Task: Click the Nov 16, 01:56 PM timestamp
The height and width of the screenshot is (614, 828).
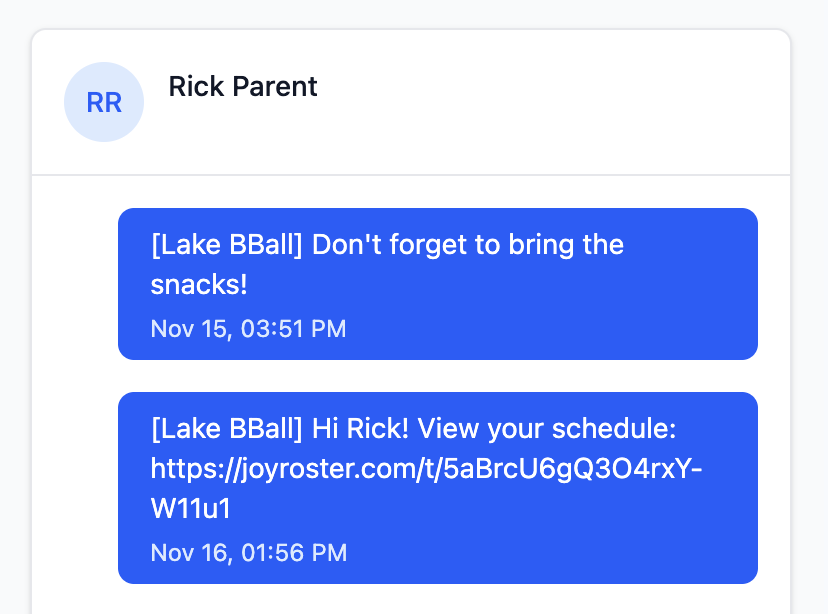Action: [x=247, y=553]
